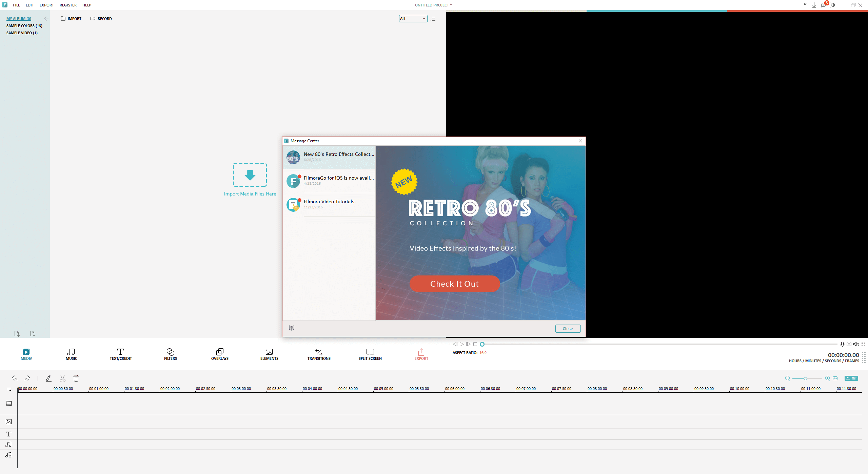Open the aspect ratio 16:9 selector
The height and width of the screenshot is (474, 868).
click(482, 353)
